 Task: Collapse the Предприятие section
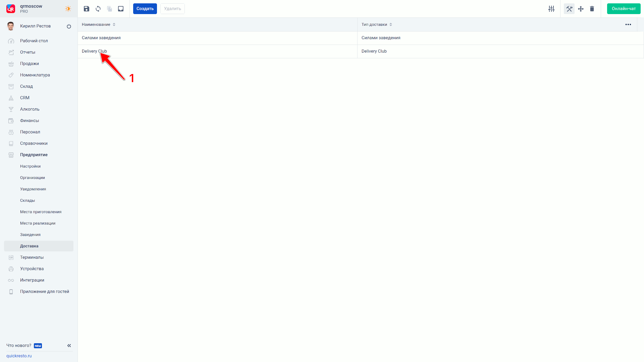click(34, 155)
